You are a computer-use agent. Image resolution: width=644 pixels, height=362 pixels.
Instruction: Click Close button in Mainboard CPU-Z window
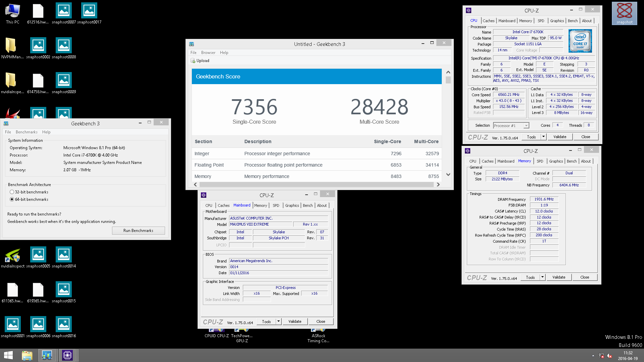(321, 321)
